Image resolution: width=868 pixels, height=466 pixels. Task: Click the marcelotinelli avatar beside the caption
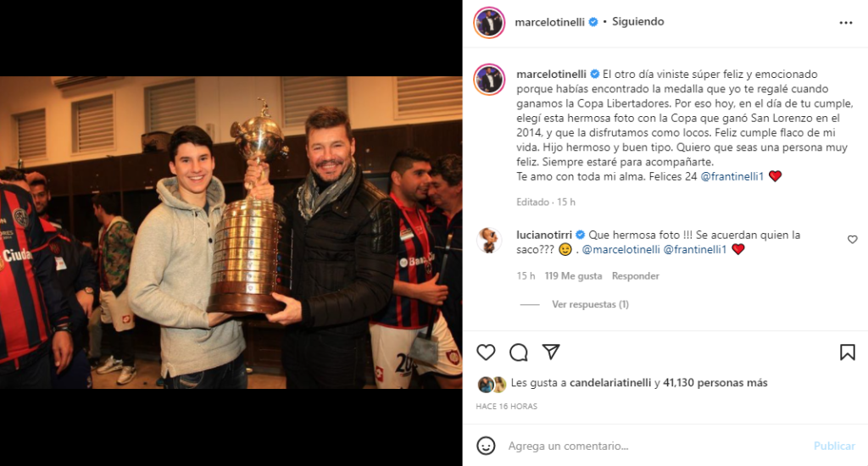click(x=489, y=79)
